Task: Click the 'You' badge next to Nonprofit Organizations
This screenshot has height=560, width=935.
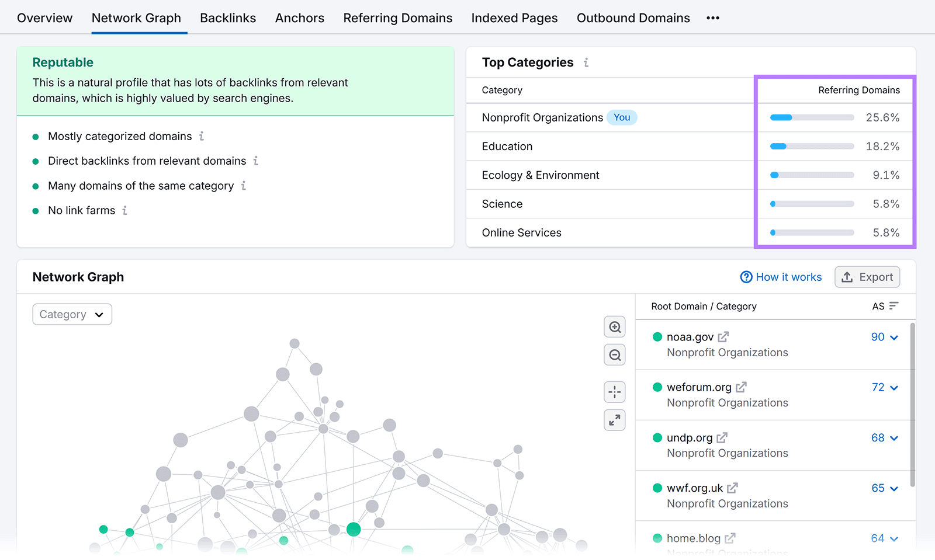Action: [622, 117]
